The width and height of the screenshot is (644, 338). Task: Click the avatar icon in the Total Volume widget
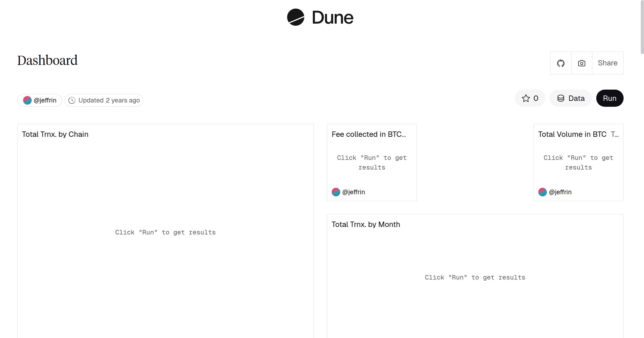tap(542, 192)
